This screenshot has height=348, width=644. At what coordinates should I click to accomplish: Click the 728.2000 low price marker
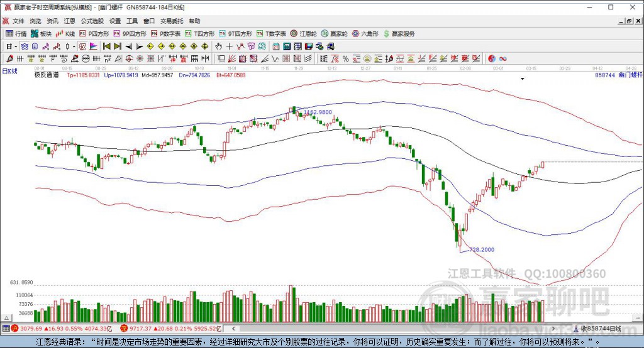(x=482, y=249)
